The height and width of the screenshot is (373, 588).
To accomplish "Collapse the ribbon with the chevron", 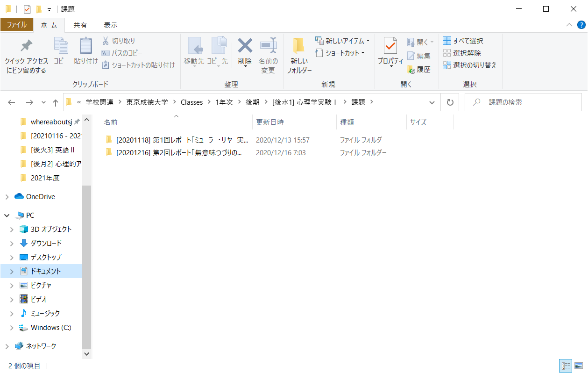I will (x=569, y=25).
